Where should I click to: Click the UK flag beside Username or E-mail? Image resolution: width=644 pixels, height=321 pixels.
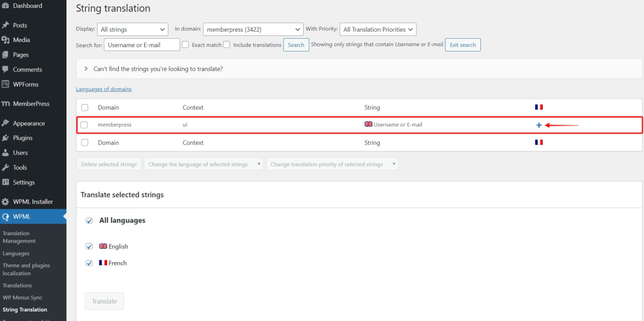coord(369,124)
